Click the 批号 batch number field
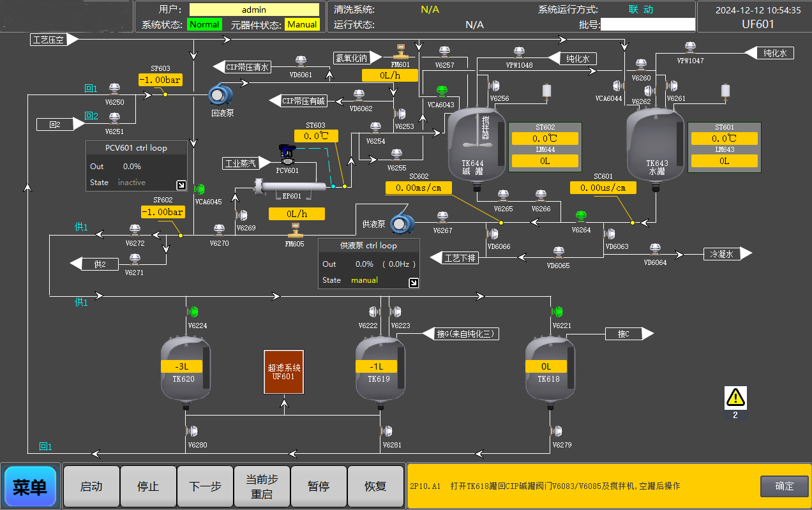This screenshot has height=510, width=812. coord(647,24)
